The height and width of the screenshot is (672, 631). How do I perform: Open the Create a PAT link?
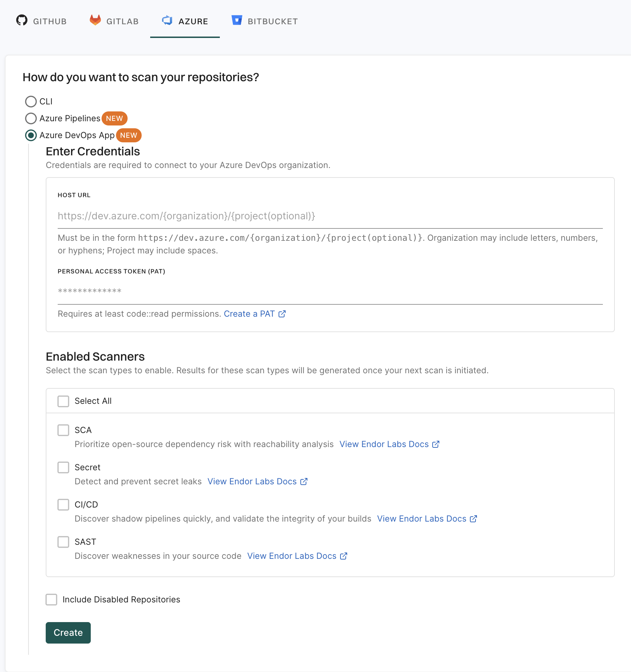(x=249, y=314)
